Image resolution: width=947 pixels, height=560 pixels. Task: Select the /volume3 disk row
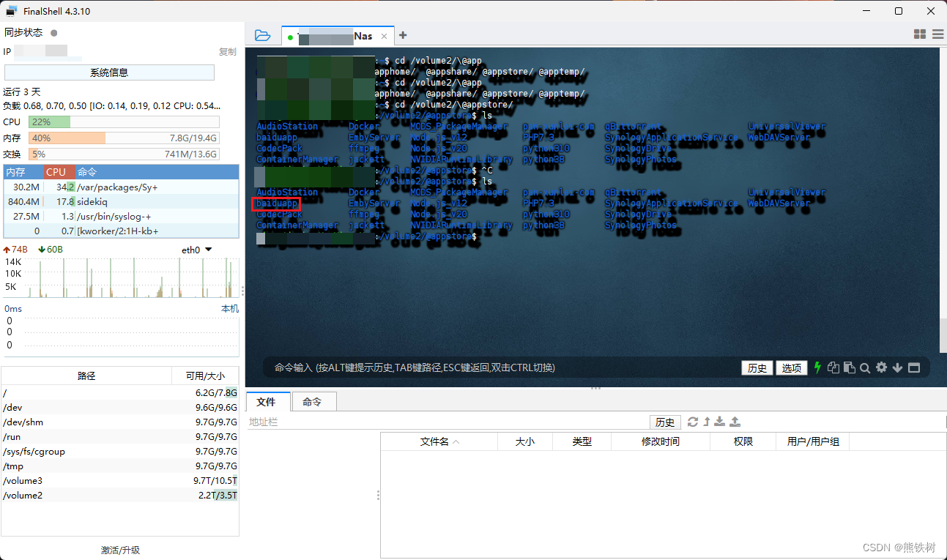pyautogui.click(x=120, y=481)
